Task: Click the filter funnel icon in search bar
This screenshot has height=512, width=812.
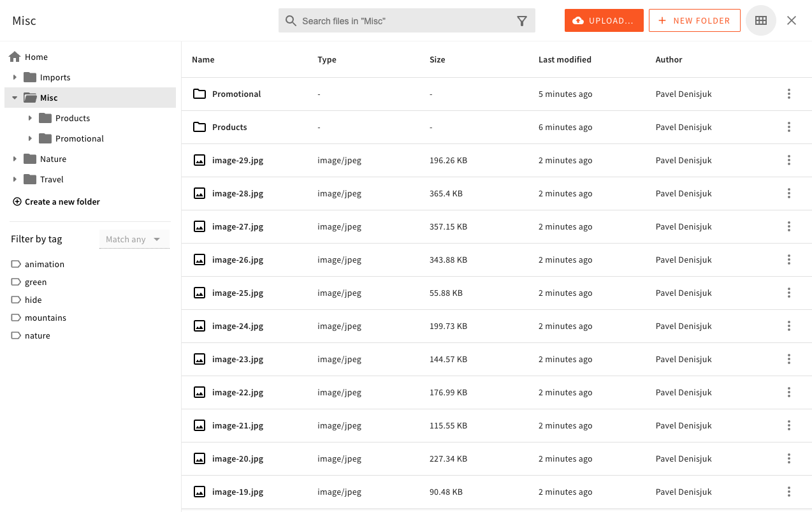Action: coord(521,21)
